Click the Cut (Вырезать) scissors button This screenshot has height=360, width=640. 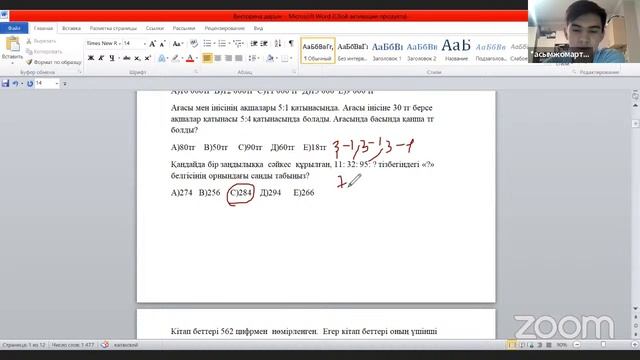[41, 41]
